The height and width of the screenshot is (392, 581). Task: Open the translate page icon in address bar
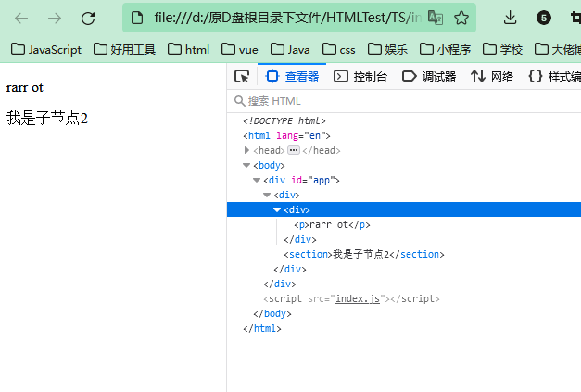point(435,18)
